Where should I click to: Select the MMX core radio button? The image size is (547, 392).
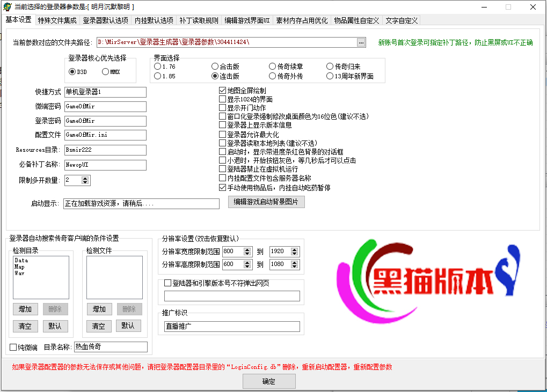pyautogui.click(x=106, y=72)
